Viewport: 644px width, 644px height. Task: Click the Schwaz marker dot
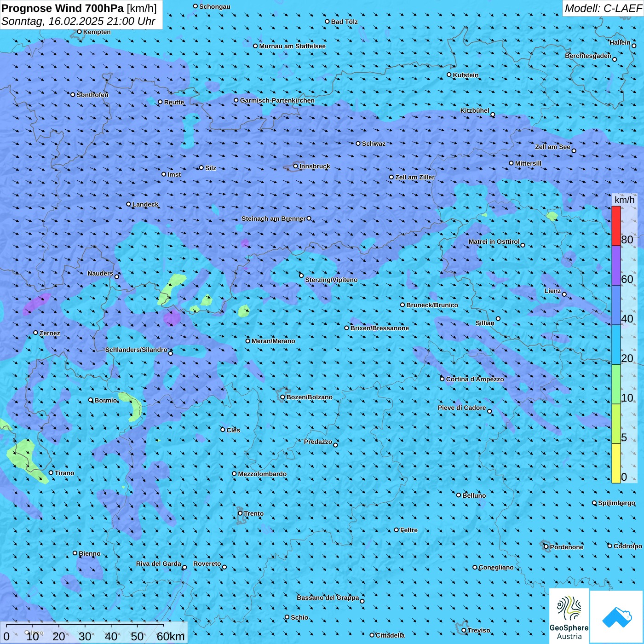click(x=358, y=144)
